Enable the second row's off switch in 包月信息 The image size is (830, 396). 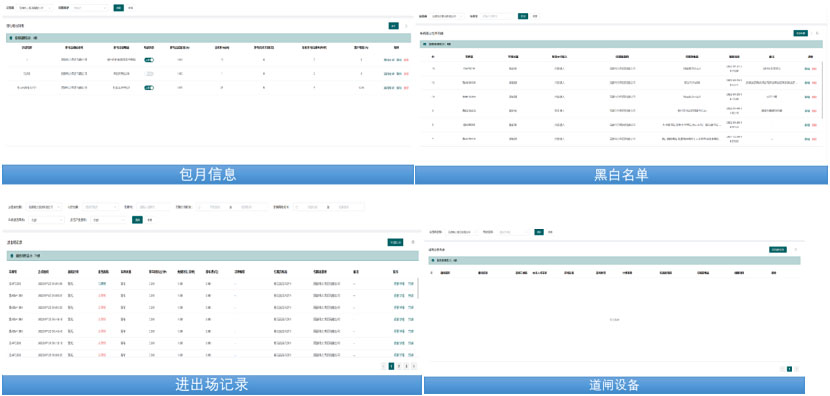click(149, 74)
